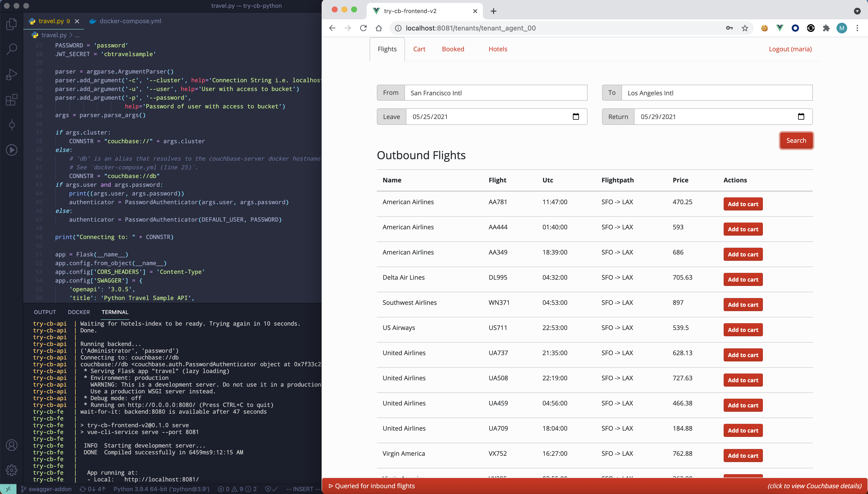Click the From airport input field
868x494 pixels.
click(x=496, y=93)
